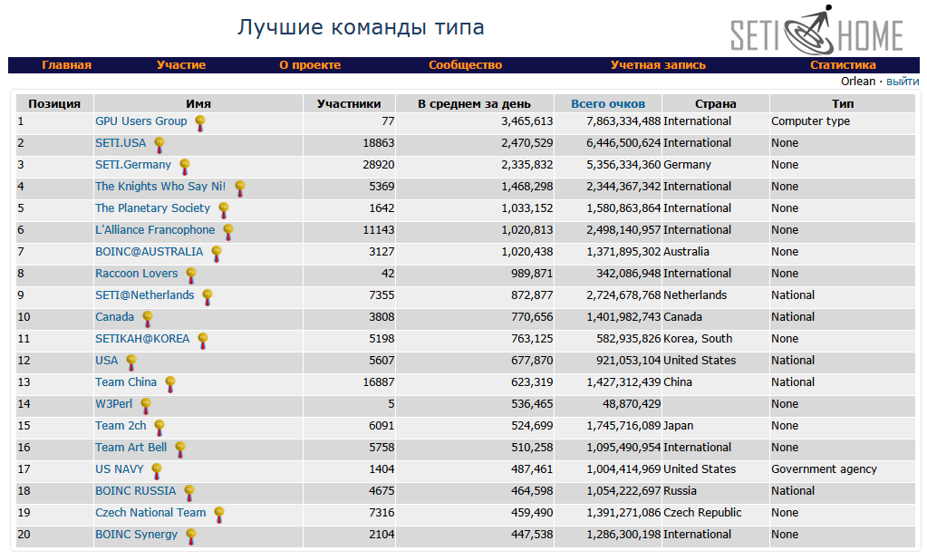
Task: Click the medal icon beside SETI.USA
Action: pos(159,145)
